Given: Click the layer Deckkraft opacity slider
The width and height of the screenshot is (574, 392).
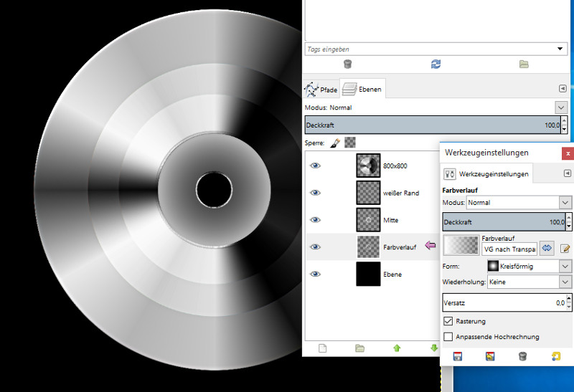Looking at the screenshot, I should pyautogui.click(x=430, y=125).
